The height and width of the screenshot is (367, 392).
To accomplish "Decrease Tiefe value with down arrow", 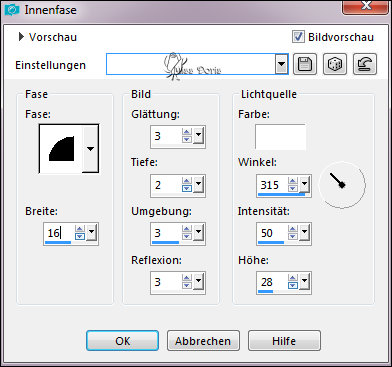I will pyautogui.click(x=187, y=188).
